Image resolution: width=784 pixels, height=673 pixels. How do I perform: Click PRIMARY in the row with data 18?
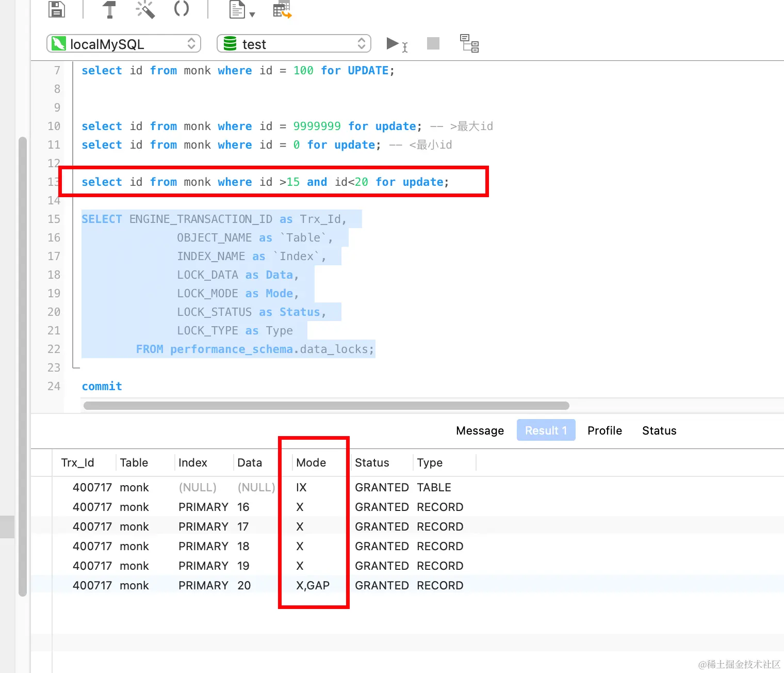tap(203, 546)
